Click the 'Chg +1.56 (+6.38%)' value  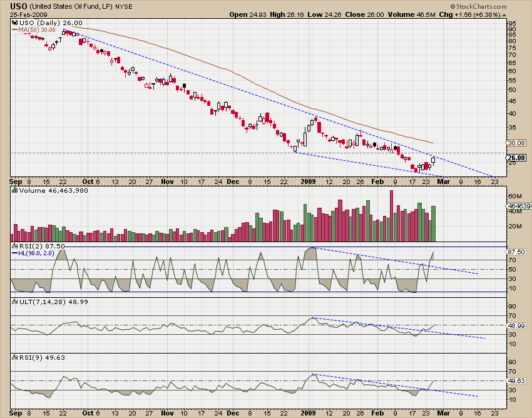pyautogui.click(x=469, y=14)
